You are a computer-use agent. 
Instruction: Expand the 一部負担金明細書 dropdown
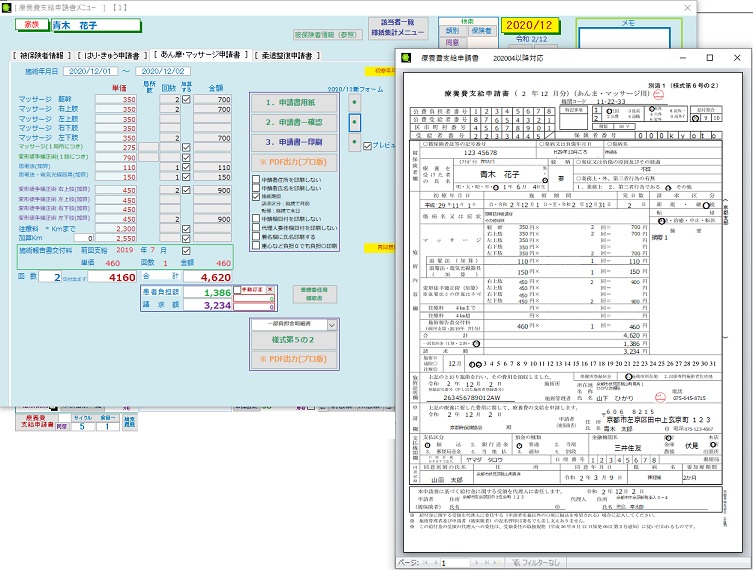point(331,325)
